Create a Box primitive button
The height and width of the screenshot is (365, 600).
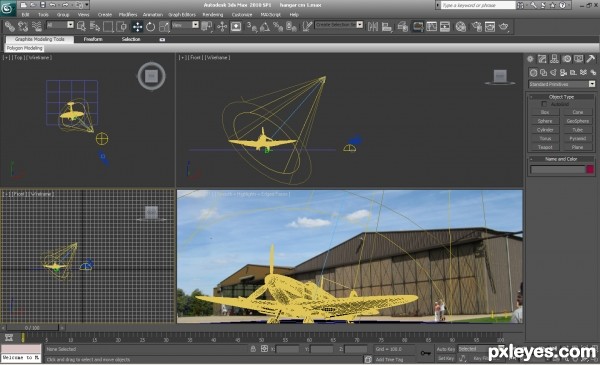tap(545, 112)
